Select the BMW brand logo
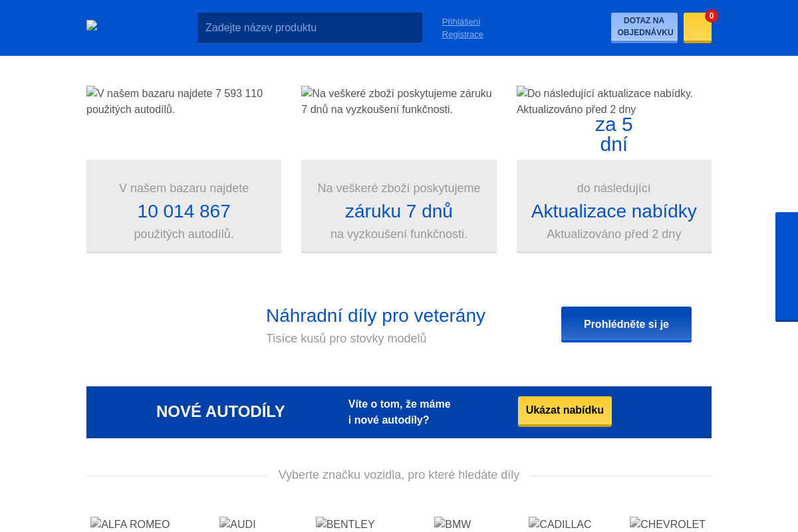Viewport: 798px width, 532px height. 453,524
